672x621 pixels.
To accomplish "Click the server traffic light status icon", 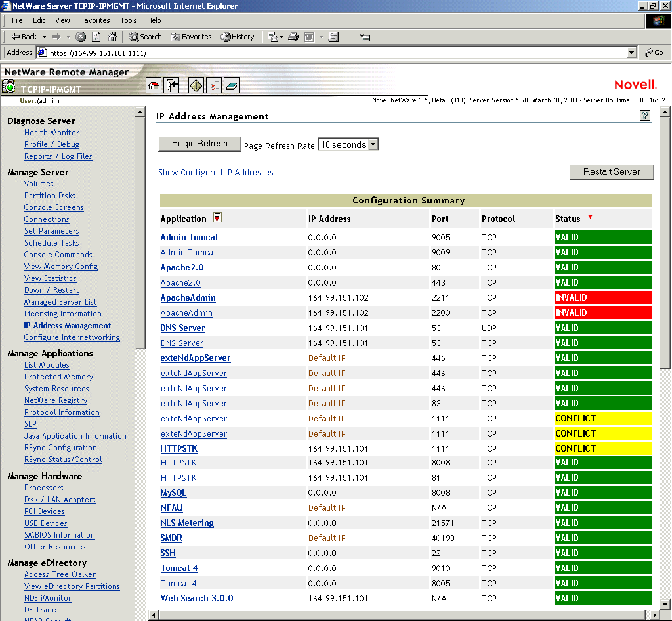I will 9,86.
